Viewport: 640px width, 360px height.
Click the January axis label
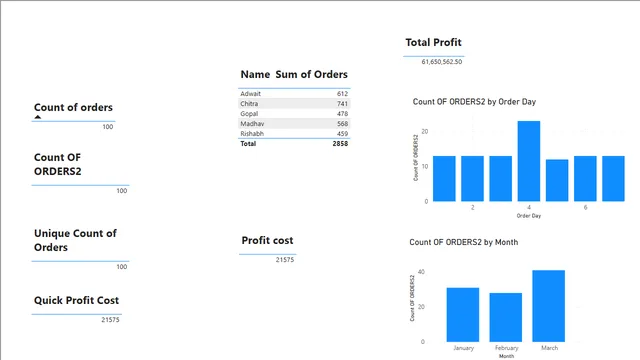[x=463, y=348]
